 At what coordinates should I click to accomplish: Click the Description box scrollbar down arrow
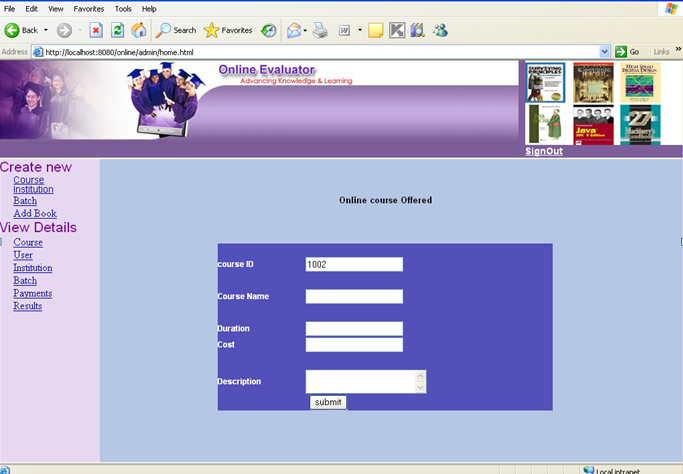pyautogui.click(x=420, y=387)
